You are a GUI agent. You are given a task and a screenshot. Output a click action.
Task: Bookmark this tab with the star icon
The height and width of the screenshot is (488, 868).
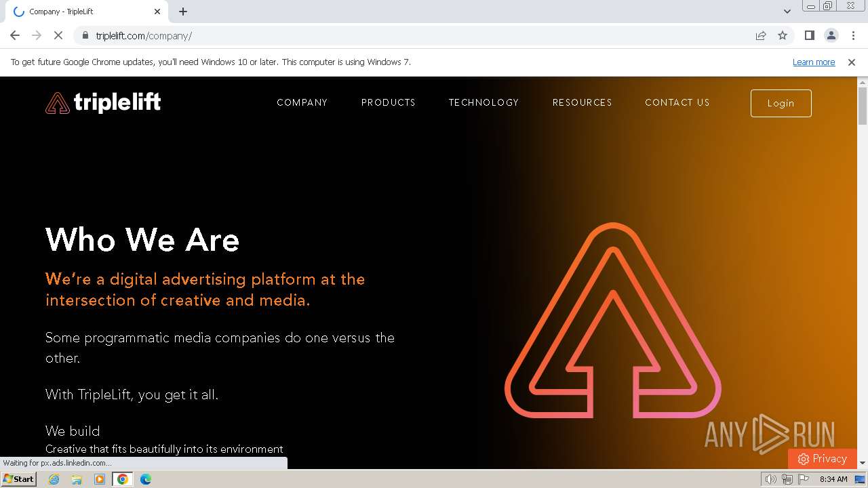click(783, 35)
